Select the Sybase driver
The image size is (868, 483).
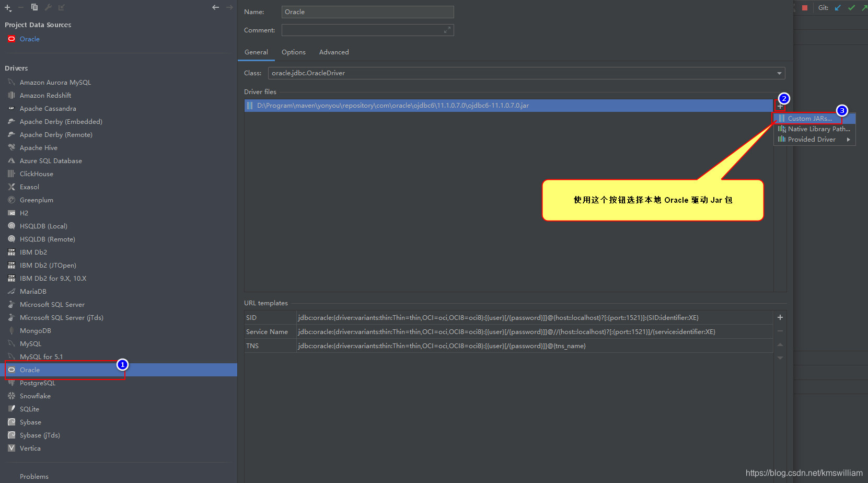tap(30, 422)
